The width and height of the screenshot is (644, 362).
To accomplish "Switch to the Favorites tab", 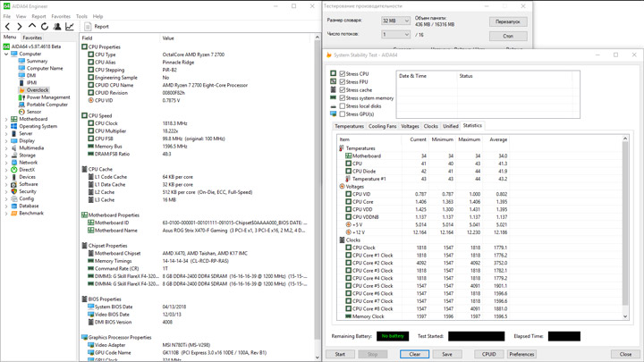I will pos(32,38).
